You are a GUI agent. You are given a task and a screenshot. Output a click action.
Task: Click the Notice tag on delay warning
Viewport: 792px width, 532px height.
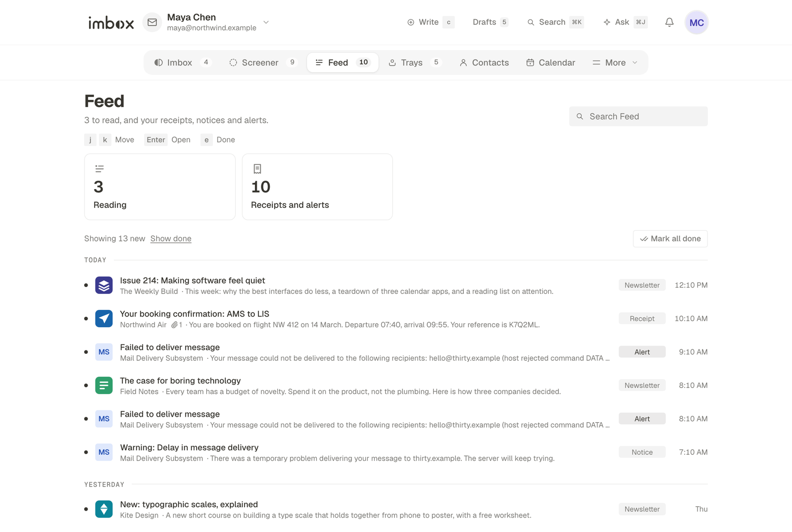[x=642, y=452]
